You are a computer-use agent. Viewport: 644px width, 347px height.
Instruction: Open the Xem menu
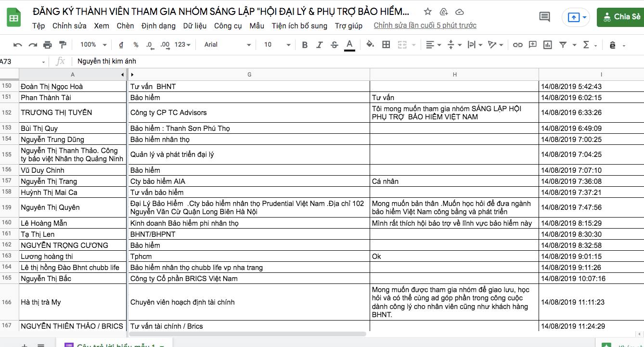point(102,26)
